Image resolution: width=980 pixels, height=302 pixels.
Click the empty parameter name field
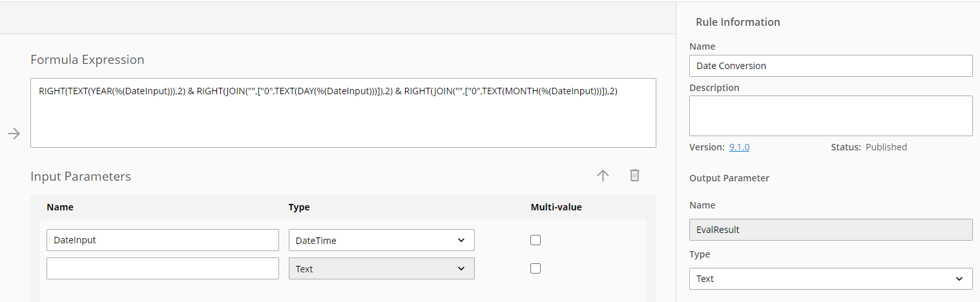[163, 268]
